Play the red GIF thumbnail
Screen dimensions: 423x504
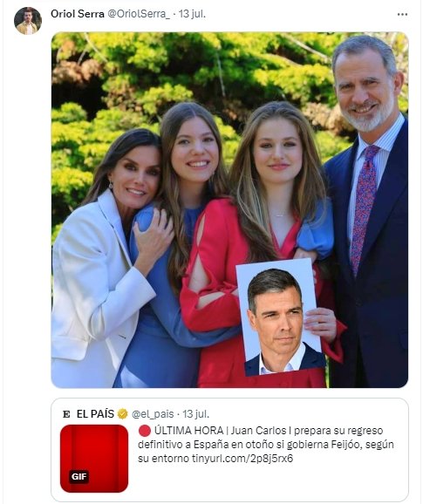pyautogui.click(x=94, y=459)
